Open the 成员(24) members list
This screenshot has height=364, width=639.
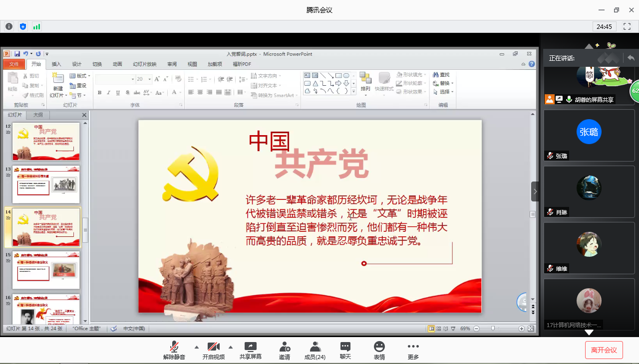pos(315,351)
